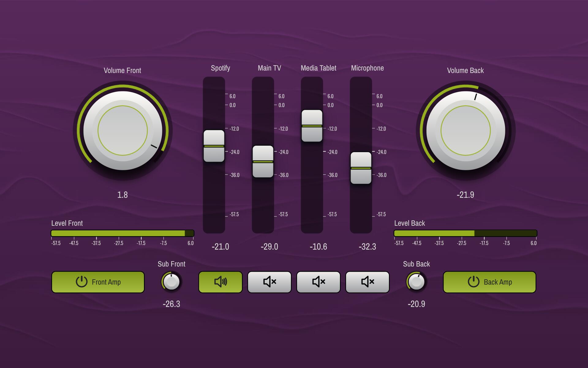
Task: Click the Level Front meter bar
Action: (123, 233)
